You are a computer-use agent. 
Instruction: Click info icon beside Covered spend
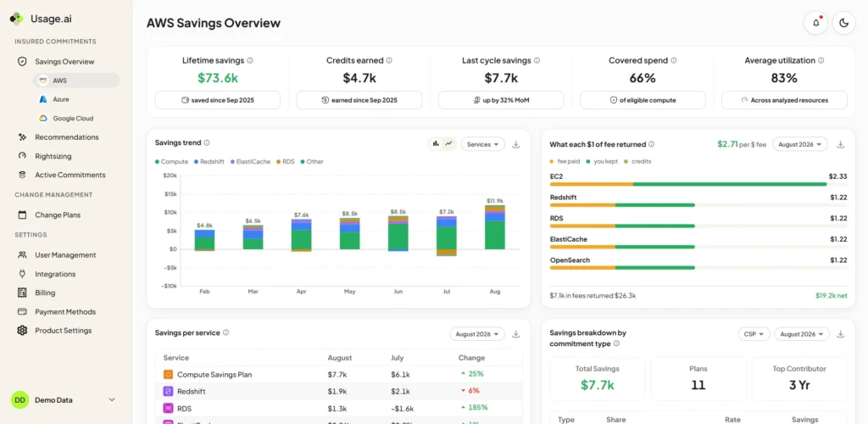[674, 60]
